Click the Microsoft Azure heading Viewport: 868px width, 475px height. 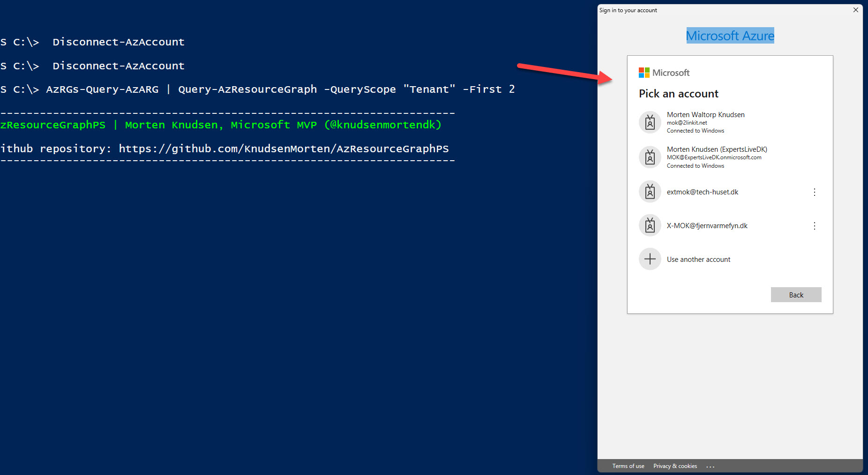point(730,36)
